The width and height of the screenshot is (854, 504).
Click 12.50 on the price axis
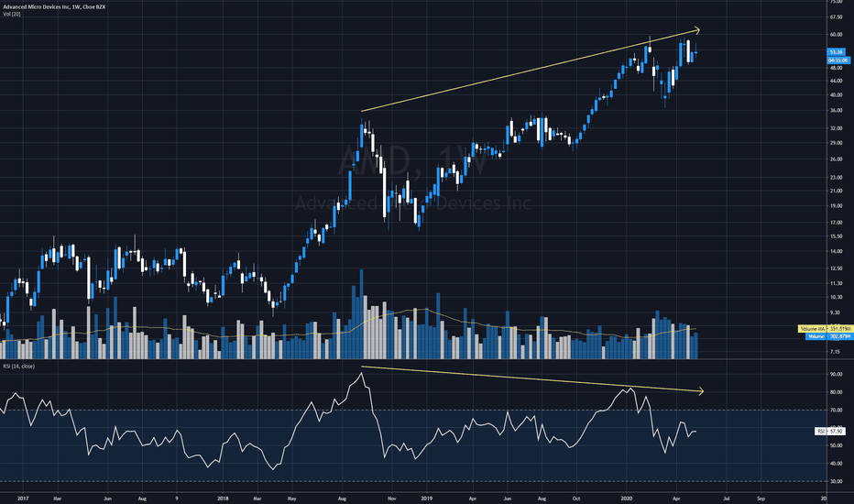[x=836, y=268]
